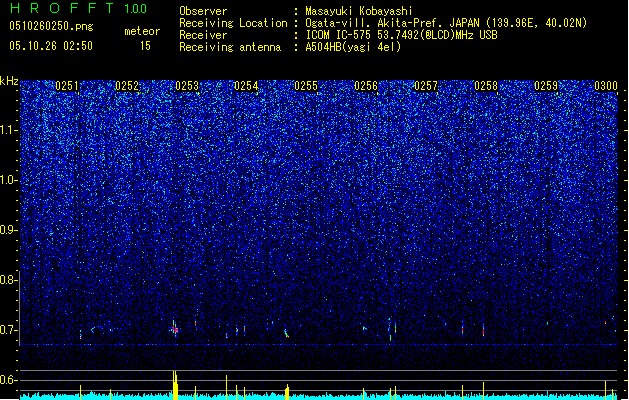The height and width of the screenshot is (400, 629).
Task: Click the kHz axis unit label
Action: coord(9,81)
